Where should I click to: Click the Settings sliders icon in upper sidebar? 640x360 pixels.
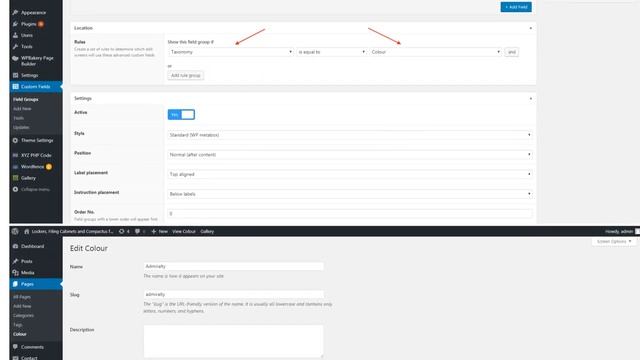[x=16, y=76]
